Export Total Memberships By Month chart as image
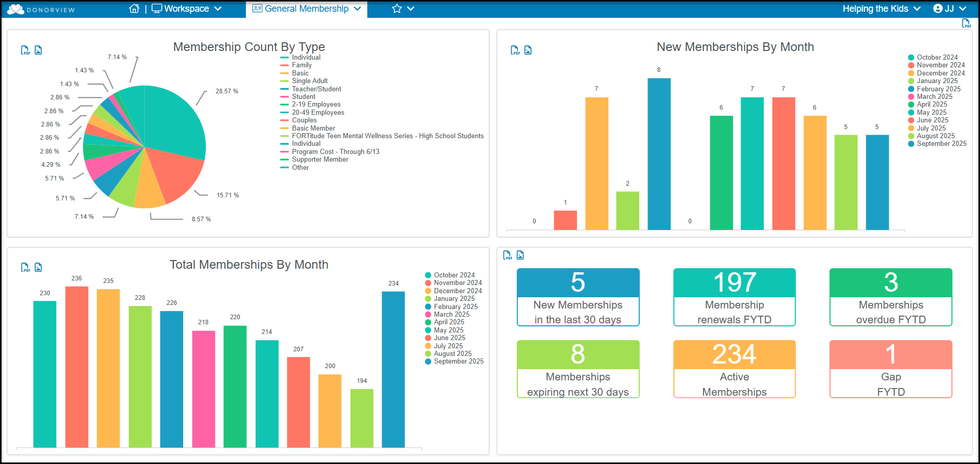This screenshot has height=464, width=980. pyautogui.click(x=38, y=267)
